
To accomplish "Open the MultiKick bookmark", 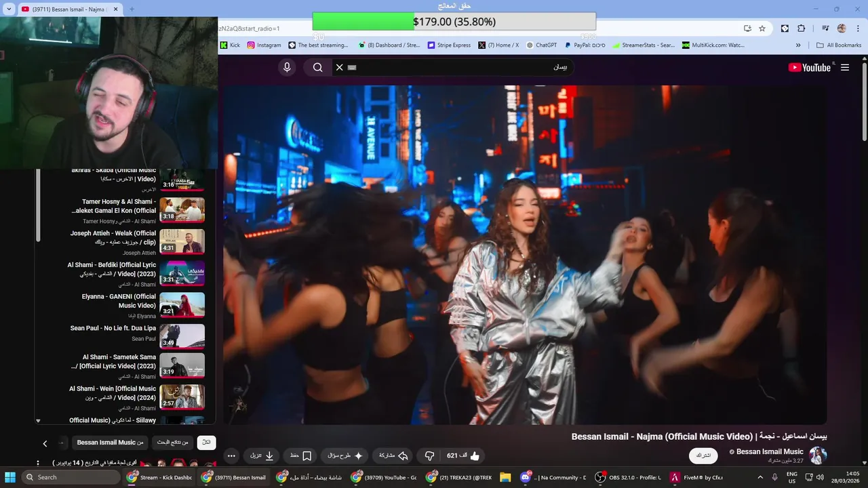I will tap(713, 45).
